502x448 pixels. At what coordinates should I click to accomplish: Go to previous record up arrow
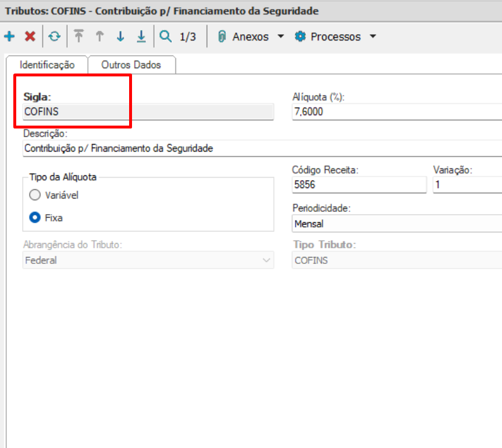pos(100,36)
